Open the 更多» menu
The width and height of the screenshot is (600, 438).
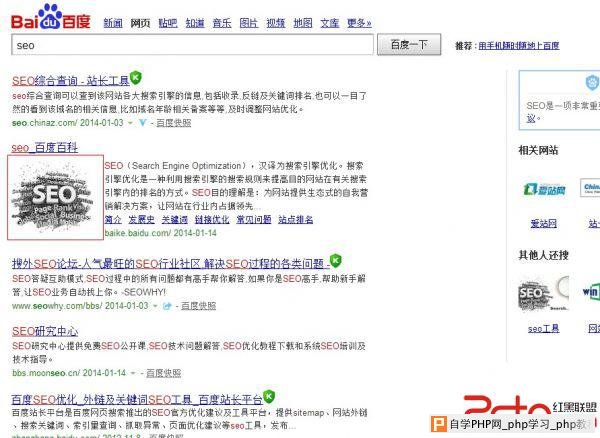(359, 23)
